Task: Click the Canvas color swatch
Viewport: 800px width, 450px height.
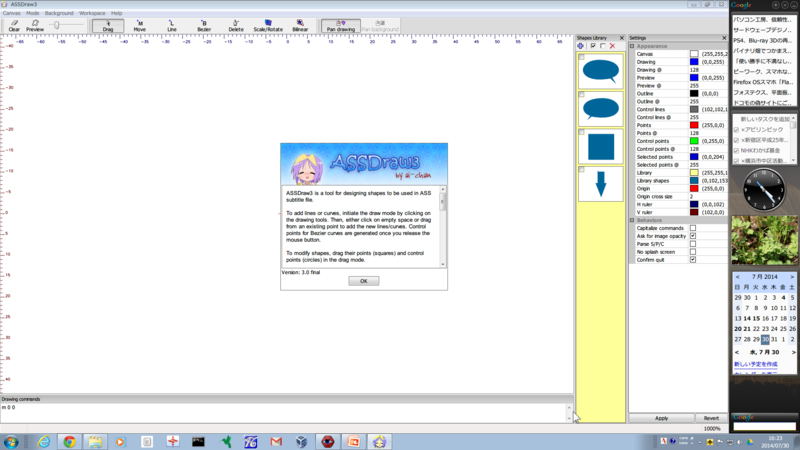Action: (x=694, y=54)
